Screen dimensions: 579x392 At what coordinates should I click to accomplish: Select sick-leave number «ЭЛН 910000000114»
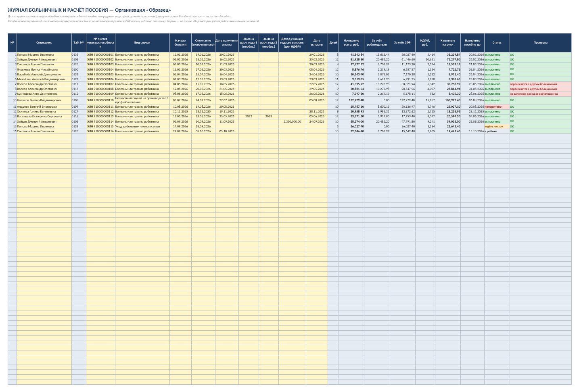[100, 121]
